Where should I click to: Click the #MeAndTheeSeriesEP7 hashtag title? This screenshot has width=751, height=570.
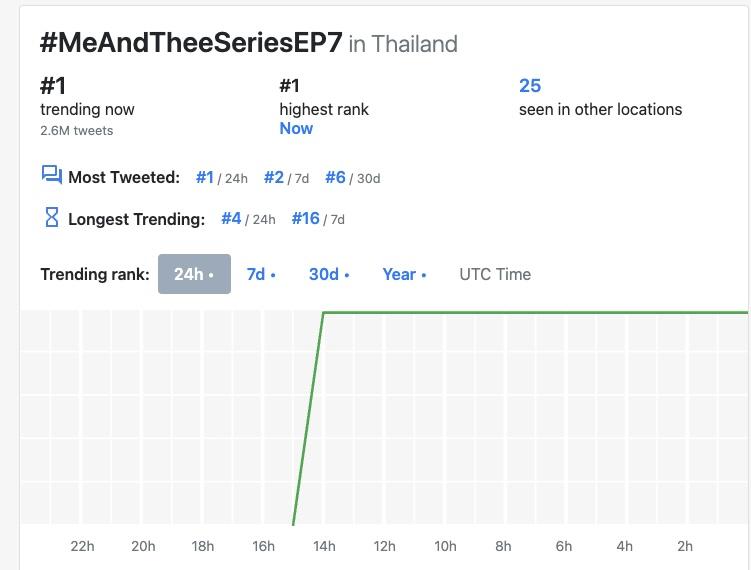(x=191, y=43)
